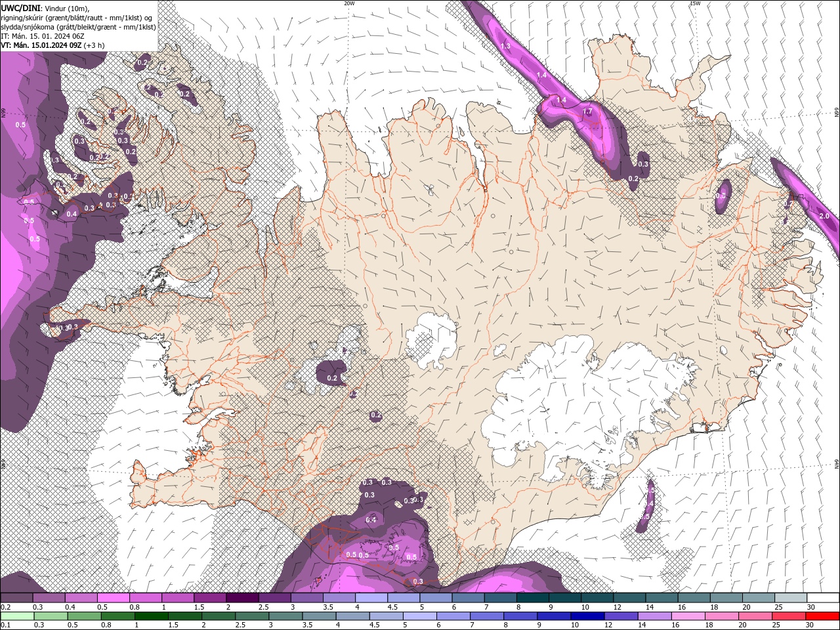Image resolution: width=840 pixels, height=630 pixels.
Task: Select the 1.5 purple swatch in upper legend row
Action: [x=210, y=598]
